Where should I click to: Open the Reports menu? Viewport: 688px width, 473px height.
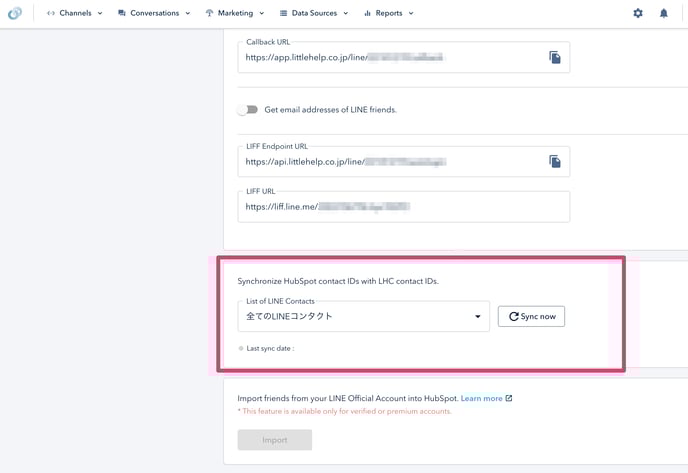[389, 13]
